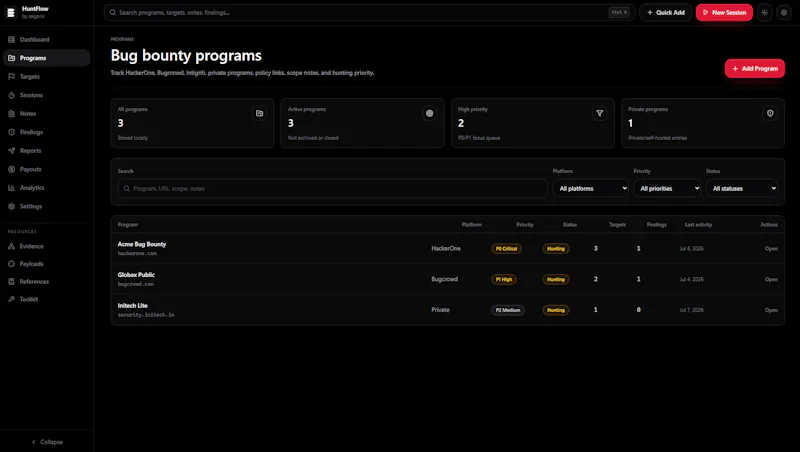Image resolution: width=800 pixels, height=452 pixels.
Task: Click the program search field
Action: (333, 188)
